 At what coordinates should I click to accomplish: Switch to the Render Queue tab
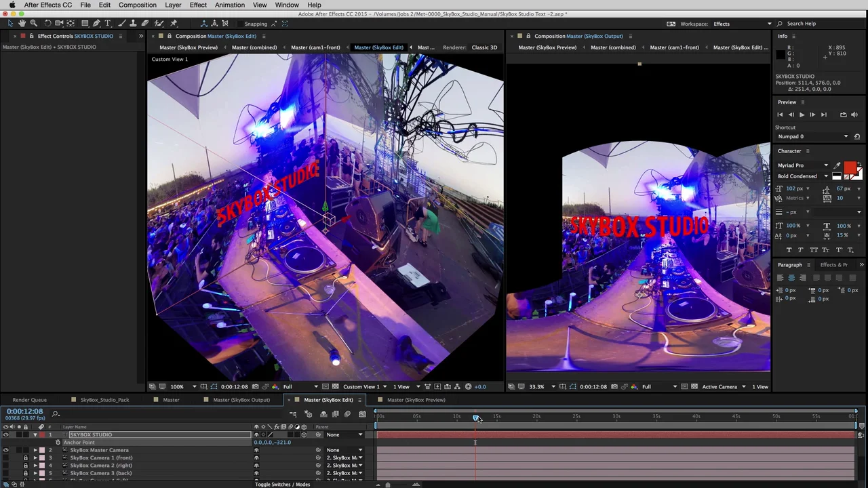click(x=29, y=400)
